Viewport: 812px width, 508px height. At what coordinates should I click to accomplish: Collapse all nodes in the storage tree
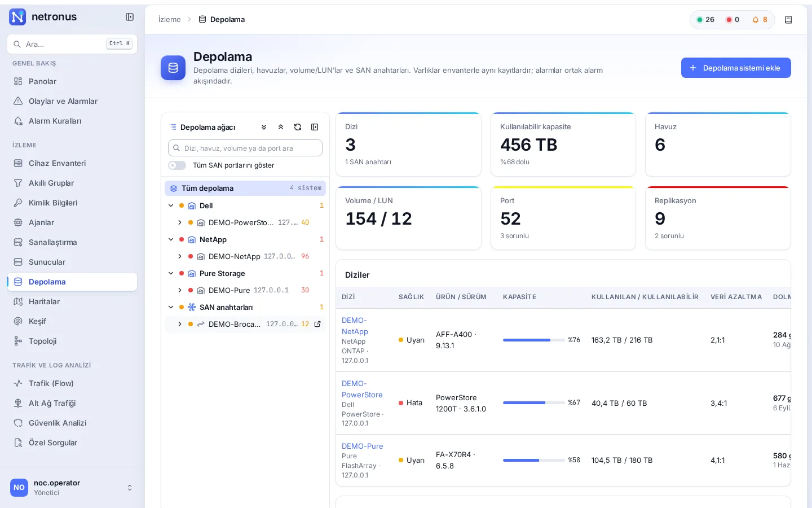coord(281,127)
